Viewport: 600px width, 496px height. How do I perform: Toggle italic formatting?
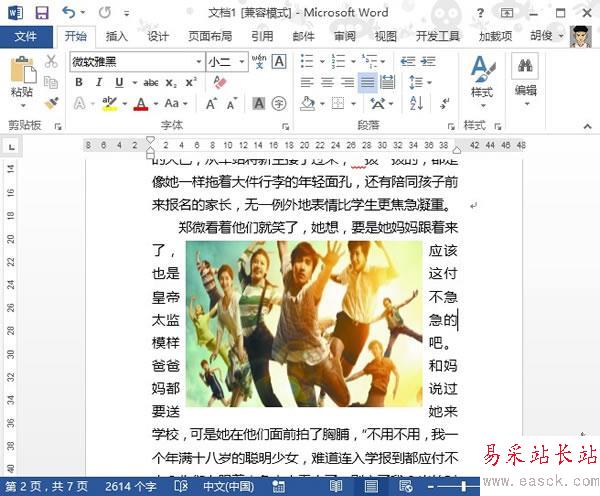tap(99, 82)
